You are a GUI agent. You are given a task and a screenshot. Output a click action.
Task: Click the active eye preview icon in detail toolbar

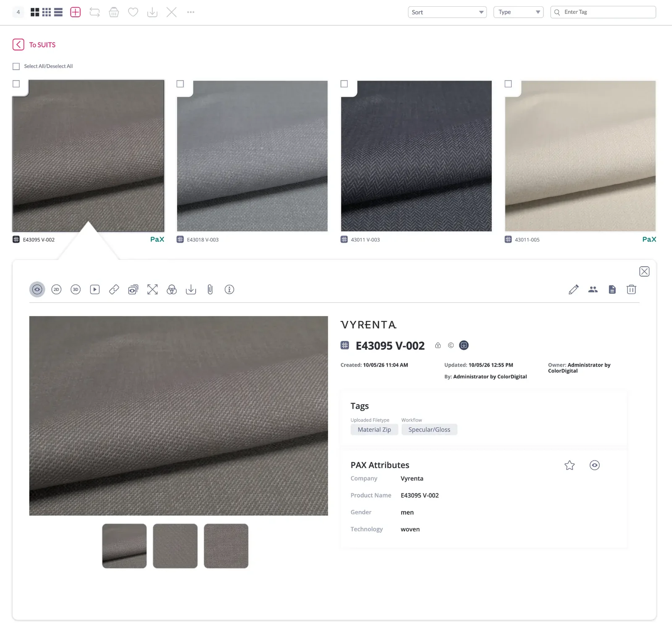pyautogui.click(x=37, y=289)
